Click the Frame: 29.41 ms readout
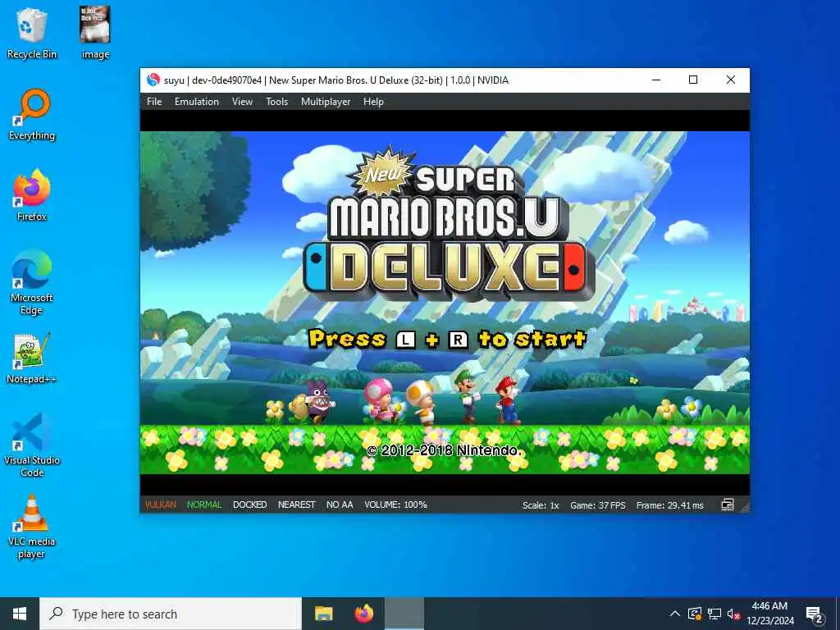Image resolution: width=840 pixels, height=630 pixels. click(669, 505)
